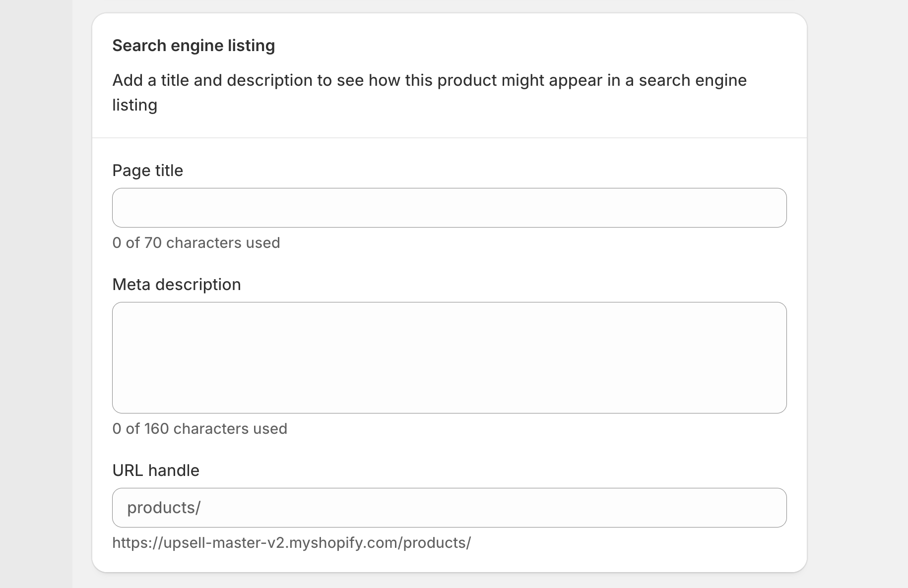The width and height of the screenshot is (908, 588).
Task: Click empty background below the listing card
Action: click(x=449, y=581)
